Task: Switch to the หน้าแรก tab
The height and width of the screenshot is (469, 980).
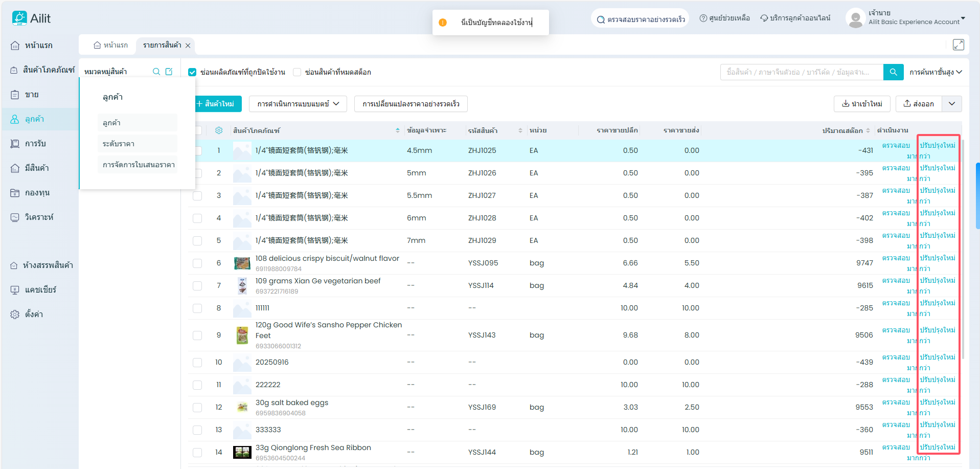Action: (111, 45)
